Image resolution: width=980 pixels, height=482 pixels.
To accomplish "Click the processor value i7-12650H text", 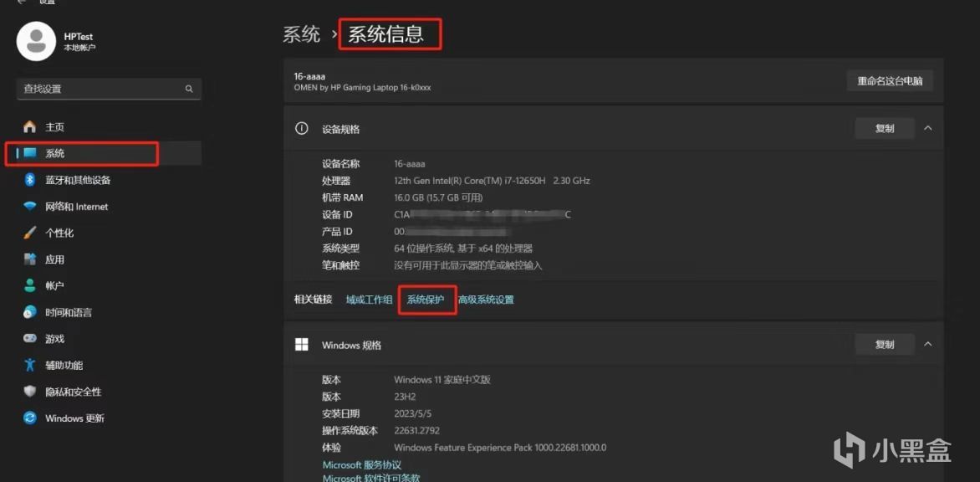I will 492,181.
